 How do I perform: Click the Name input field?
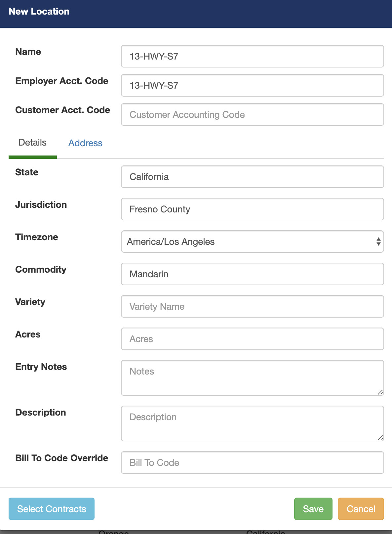252,56
